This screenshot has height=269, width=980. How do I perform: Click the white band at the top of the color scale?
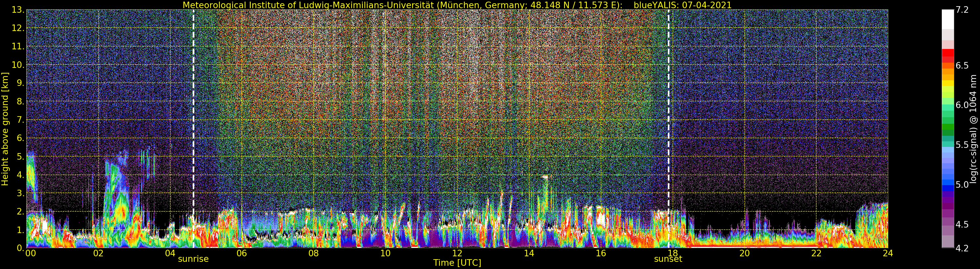tap(948, 19)
